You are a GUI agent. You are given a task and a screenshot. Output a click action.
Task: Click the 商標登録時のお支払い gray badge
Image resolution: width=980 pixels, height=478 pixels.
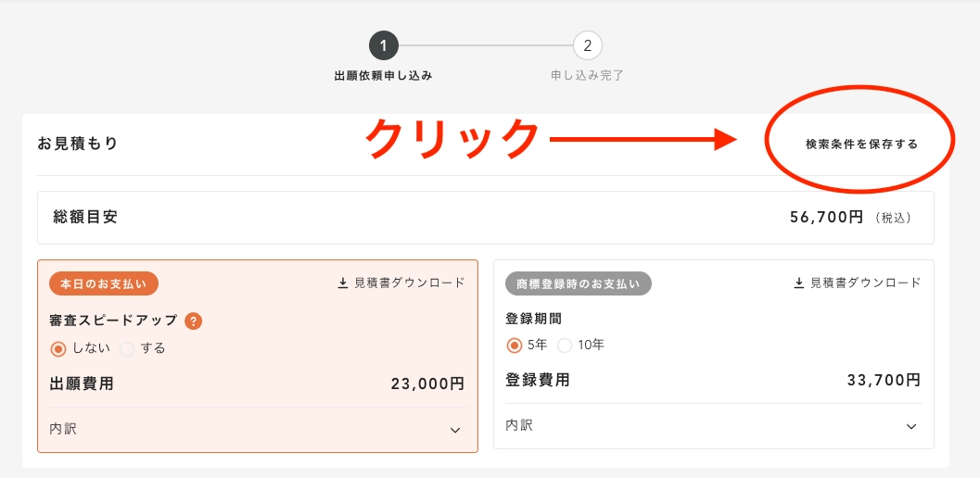coord(578,283)
